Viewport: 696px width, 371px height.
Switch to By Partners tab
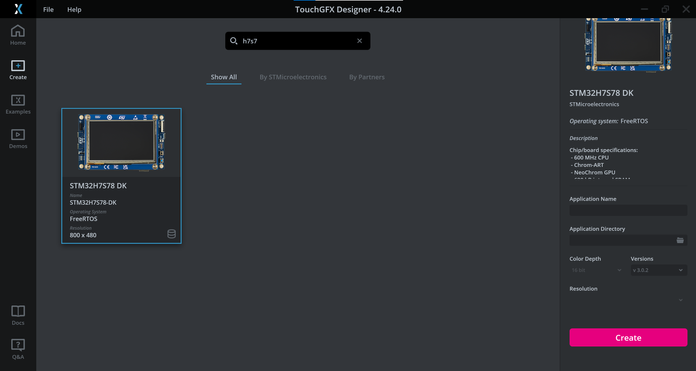(x=367, y=77)
